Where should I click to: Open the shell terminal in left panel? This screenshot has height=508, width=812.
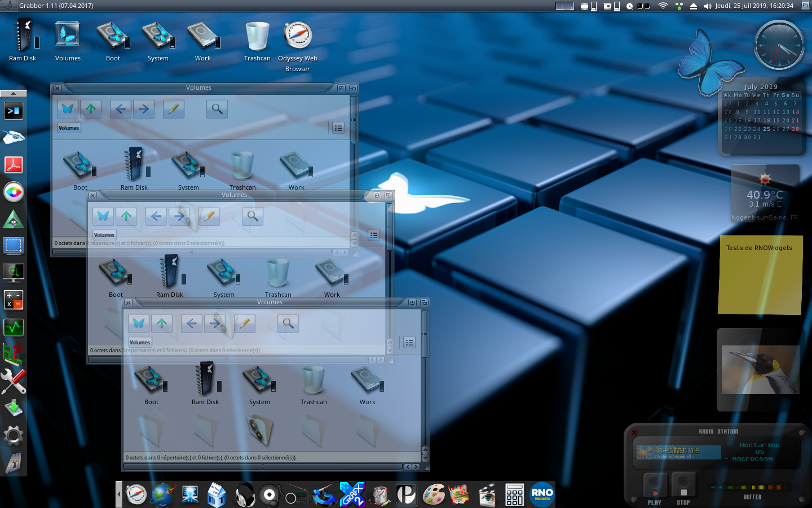(14, 111)
